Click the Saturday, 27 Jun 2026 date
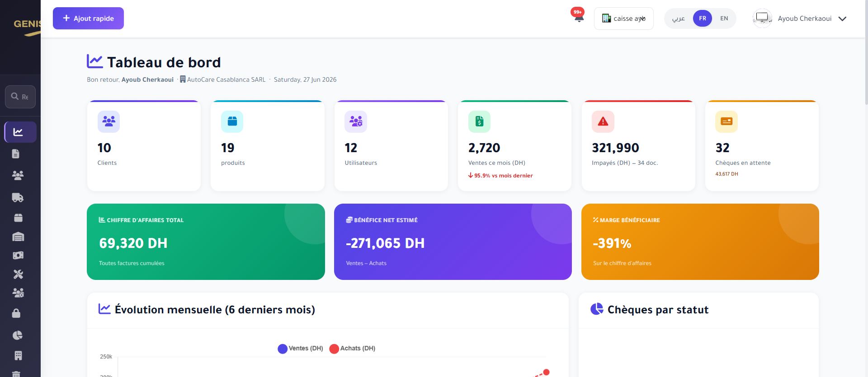This screenshot has width=868, height=377. pos(305,79)
